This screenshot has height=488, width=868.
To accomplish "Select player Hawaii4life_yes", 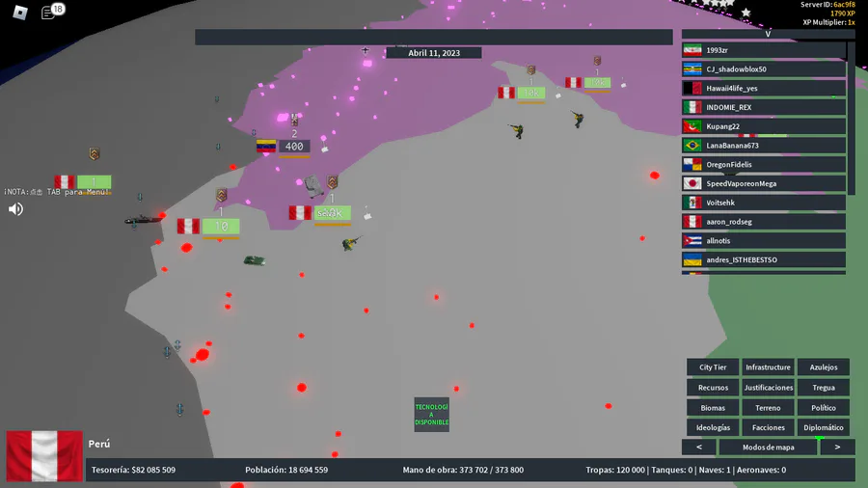I will [764, 88].
